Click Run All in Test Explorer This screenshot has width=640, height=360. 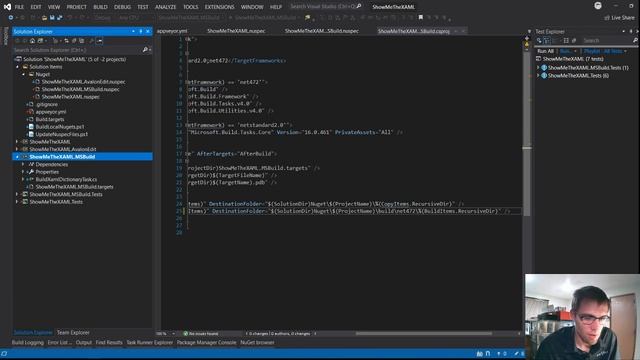[545, 51]
